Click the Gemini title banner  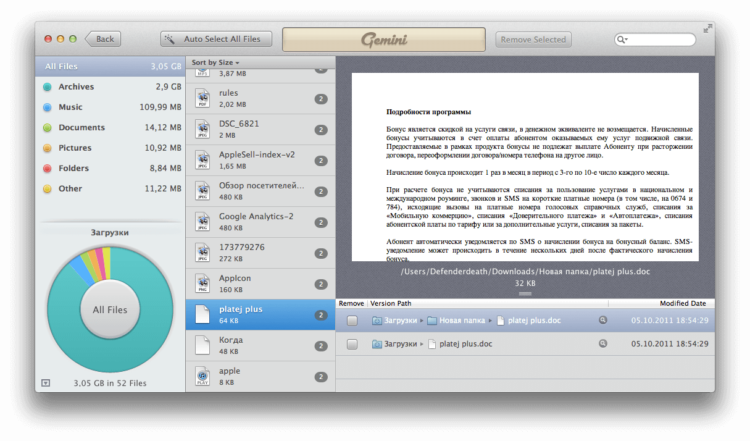pyautogui.click(x=384, y=39)
